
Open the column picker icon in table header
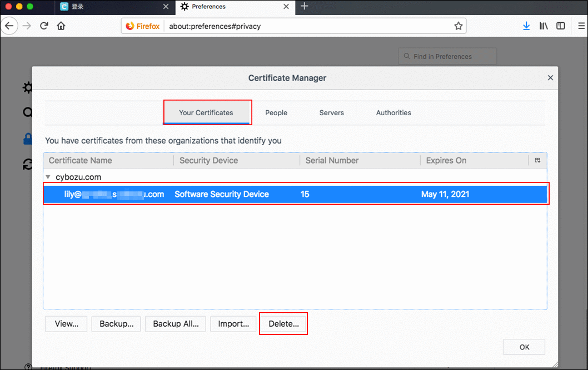(537, 161)
